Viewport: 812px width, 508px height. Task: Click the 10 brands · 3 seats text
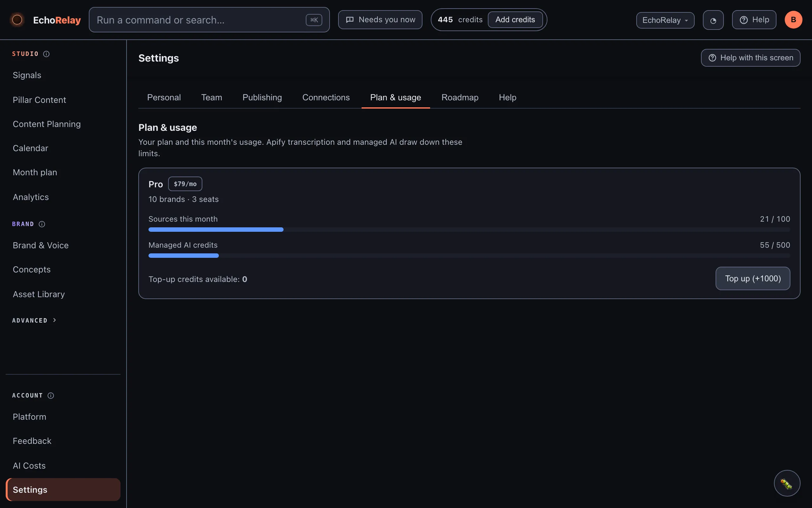(x=184, y=199)
